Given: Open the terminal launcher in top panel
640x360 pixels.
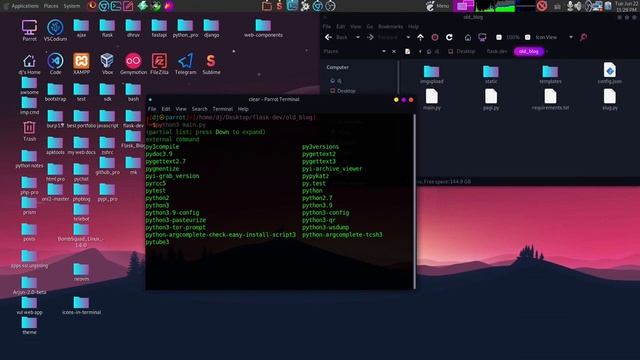Looking at the screenshot, I should (x=116, y=6).
